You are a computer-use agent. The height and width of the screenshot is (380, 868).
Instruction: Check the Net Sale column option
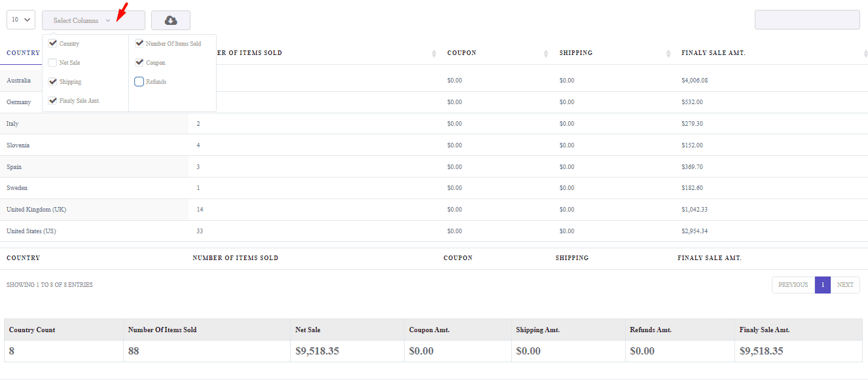point(53,62)
